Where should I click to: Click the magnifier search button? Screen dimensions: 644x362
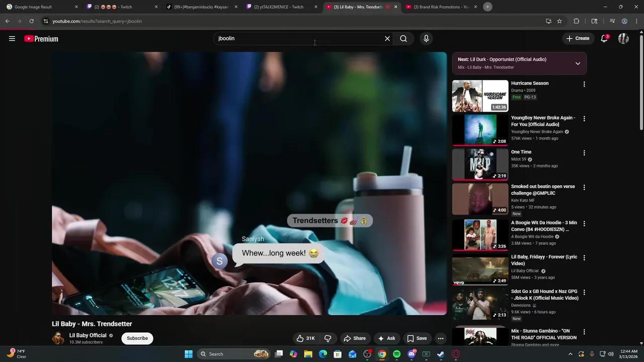coord(404,39)
